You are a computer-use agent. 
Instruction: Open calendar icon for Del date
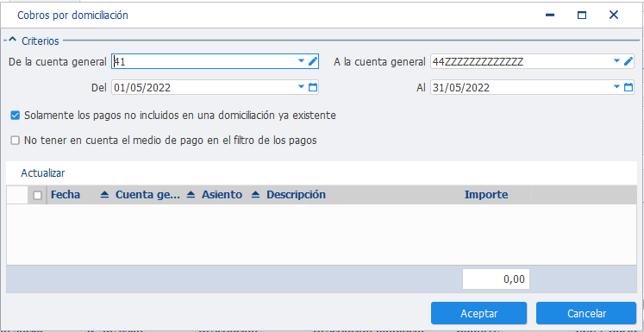pyautogui.click(x=313, y=87)
